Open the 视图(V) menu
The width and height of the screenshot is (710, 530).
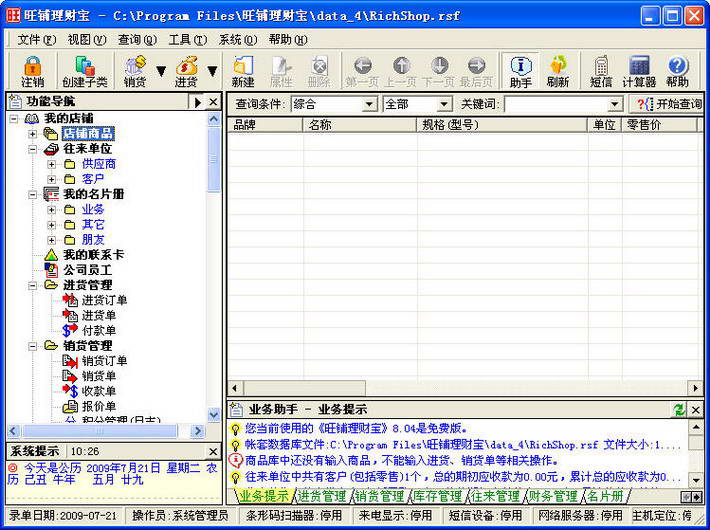(87, 40)
